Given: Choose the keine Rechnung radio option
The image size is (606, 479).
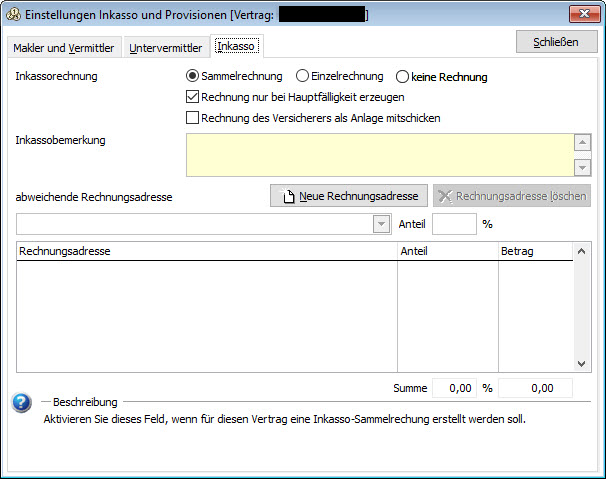Looking at the screenshot, I should click(403, 76).
